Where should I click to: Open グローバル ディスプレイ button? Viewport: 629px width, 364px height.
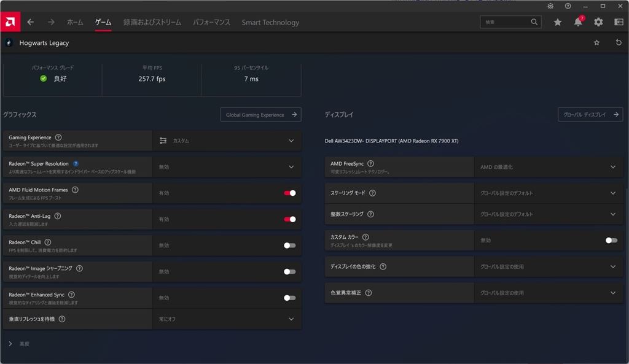[590, 115]
